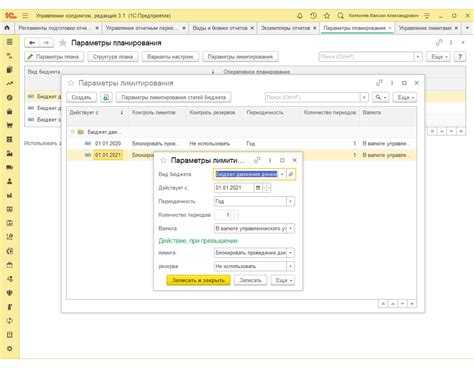Open three-dot menu in edit dialog header
This screenshot has height=368, width=474.
click(270, 160)
